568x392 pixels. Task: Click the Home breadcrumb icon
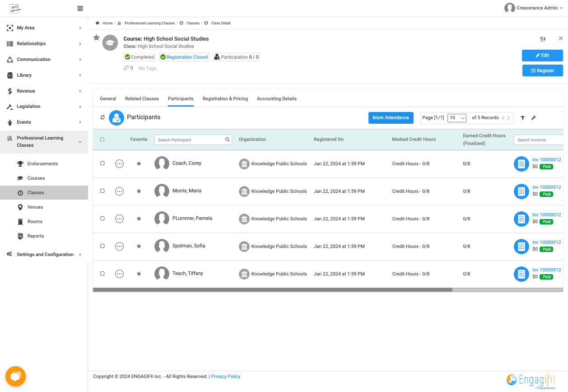97,23
